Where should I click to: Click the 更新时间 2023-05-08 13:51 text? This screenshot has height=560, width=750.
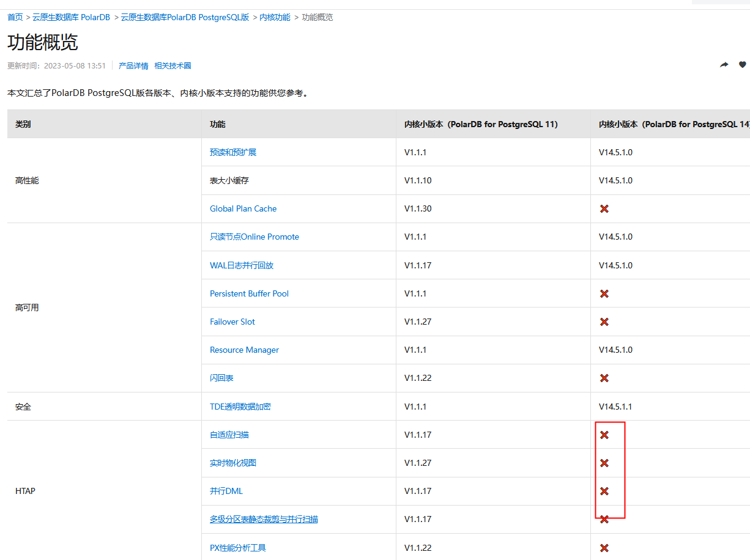pyautogui.click(x=56, y=65)
